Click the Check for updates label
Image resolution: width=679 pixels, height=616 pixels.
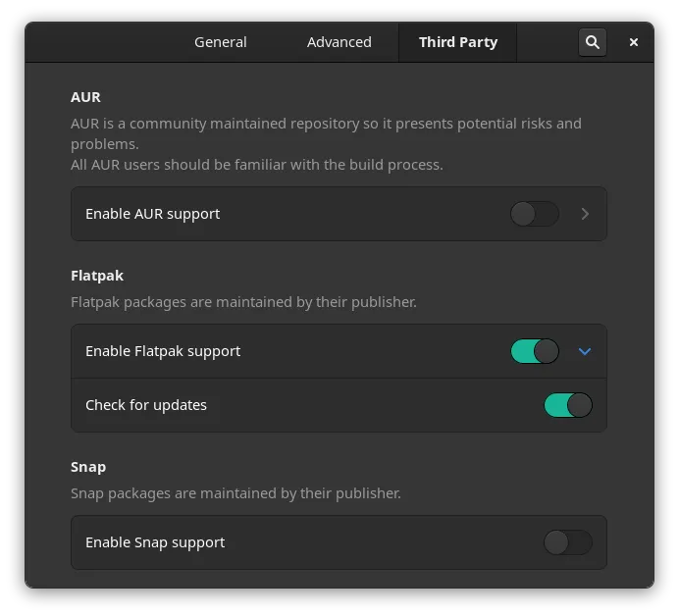(146, 405)
